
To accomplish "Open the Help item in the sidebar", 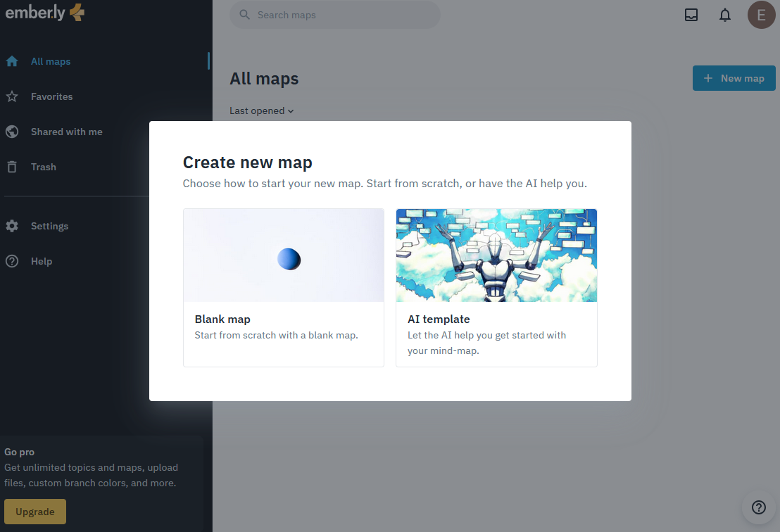I will tap(41, 261).
